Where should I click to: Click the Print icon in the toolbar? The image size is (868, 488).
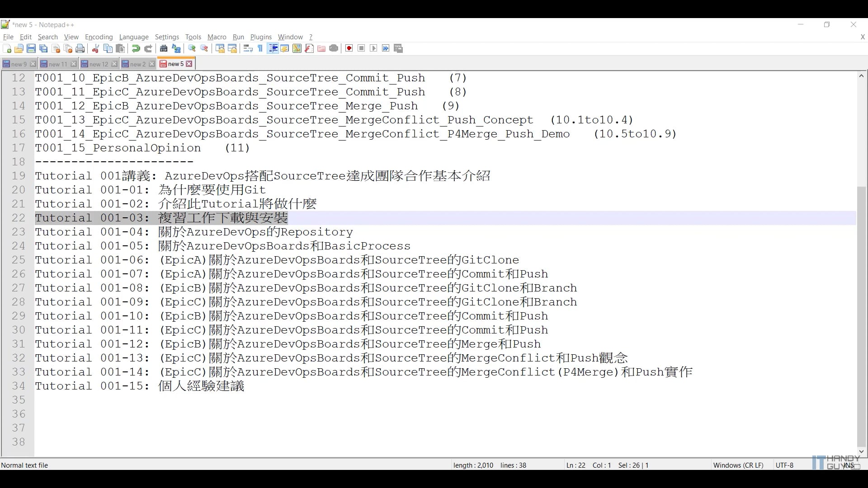pyautogui.click(x=80, y=49)
